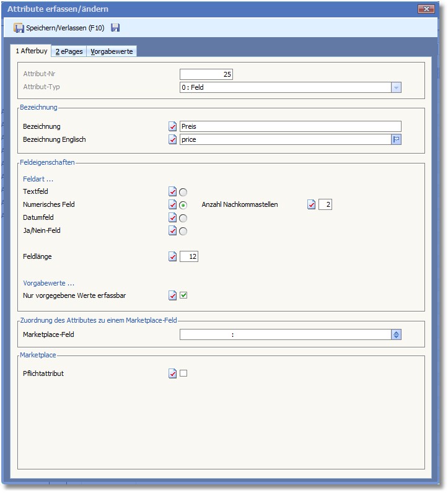Select the Datumfeld radio button
Viewport: 448px width, 493px height.
click(x=183, y=218)
